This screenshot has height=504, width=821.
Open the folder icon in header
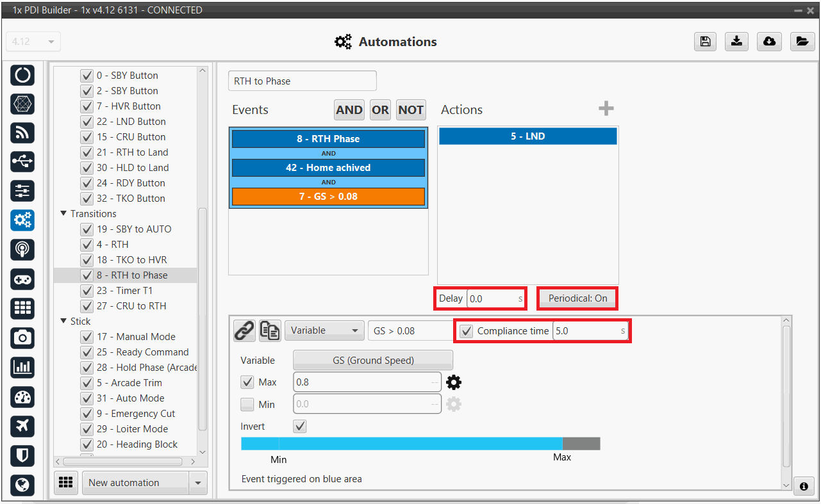point(801,42)
